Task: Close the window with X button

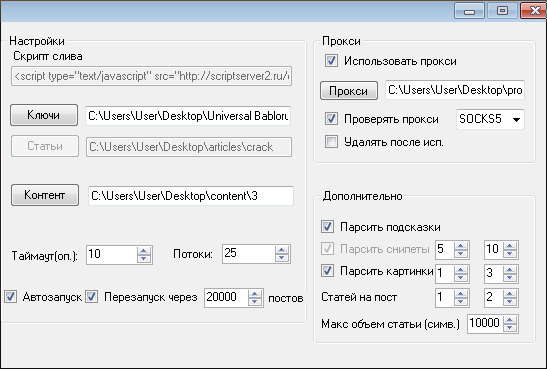Action: click(533, 10)
